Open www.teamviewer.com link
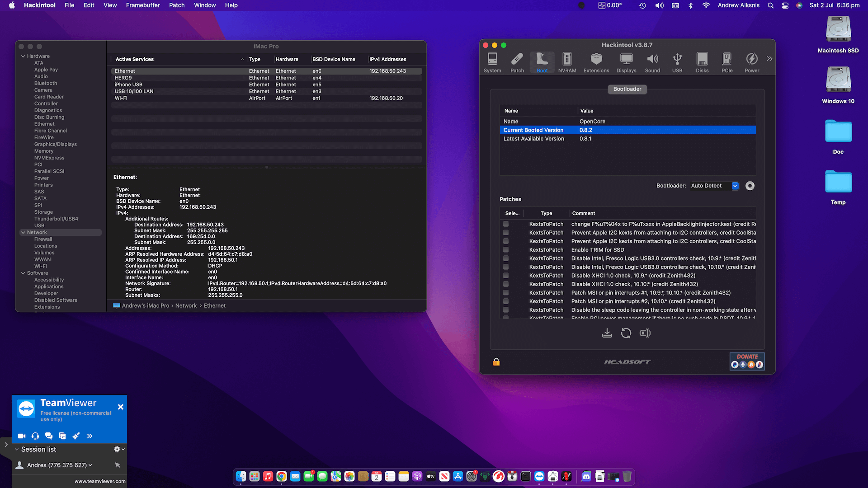This screenshot has width=868, height=488. (x=100, y=481)
